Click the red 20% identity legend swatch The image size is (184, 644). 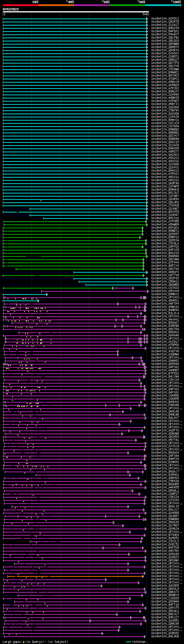[20, 5]
